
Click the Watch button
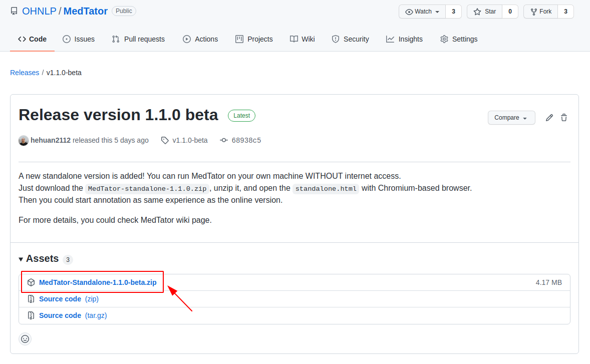[x=422, y=12]
